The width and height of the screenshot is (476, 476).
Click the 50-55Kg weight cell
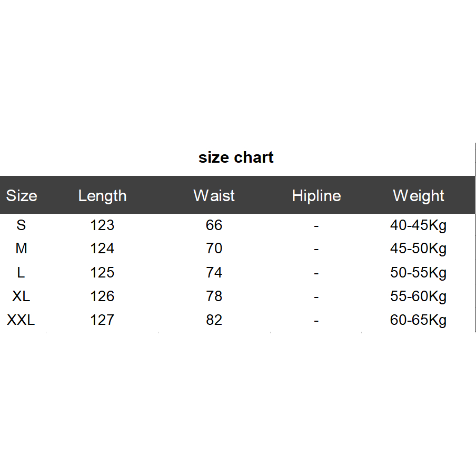[x=418, y=273]
